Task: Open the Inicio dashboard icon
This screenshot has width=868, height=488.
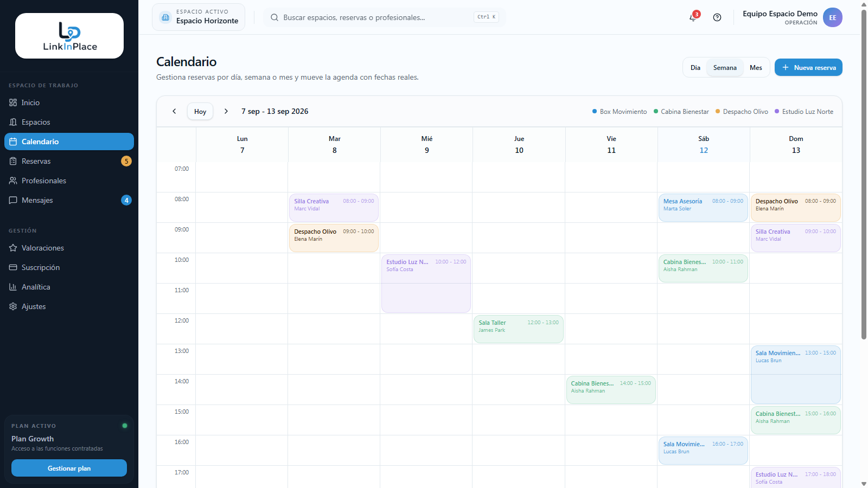Action: click(13, 102)
